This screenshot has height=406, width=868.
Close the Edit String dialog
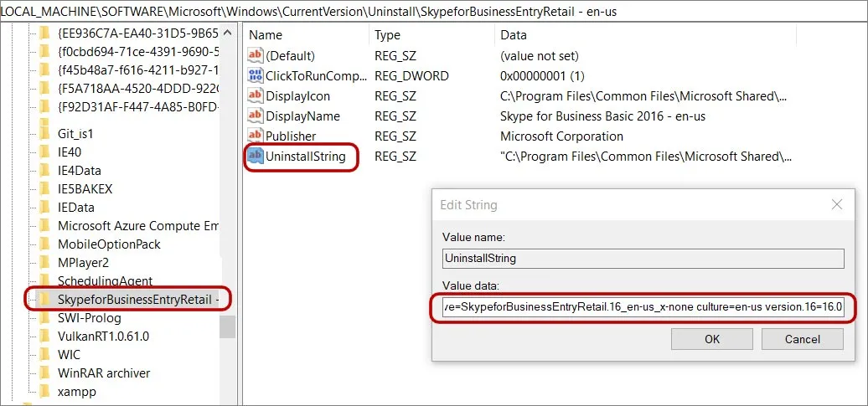click(x=836, y=204)
